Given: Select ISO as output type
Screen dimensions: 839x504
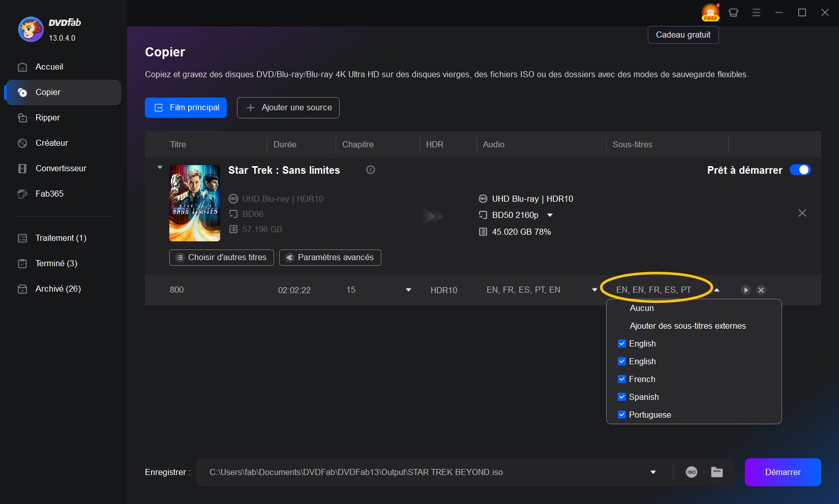Looking at the screenshot, I should (x=692, y=472).
